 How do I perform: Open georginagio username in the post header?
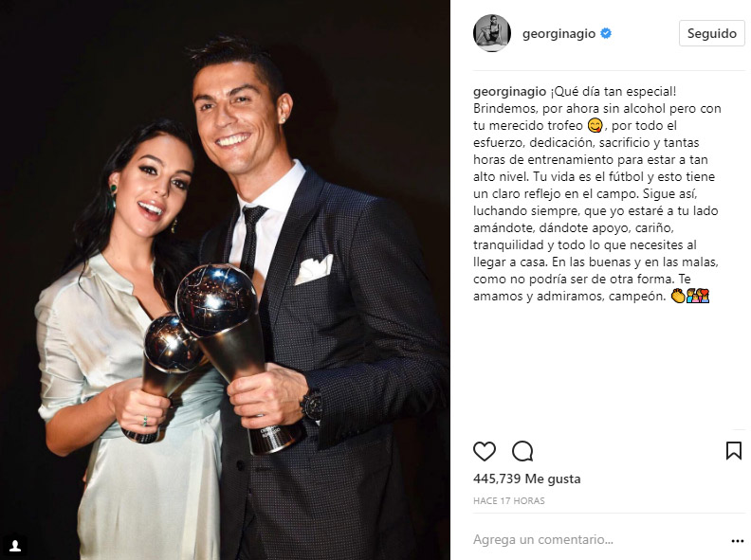[559, 33]
